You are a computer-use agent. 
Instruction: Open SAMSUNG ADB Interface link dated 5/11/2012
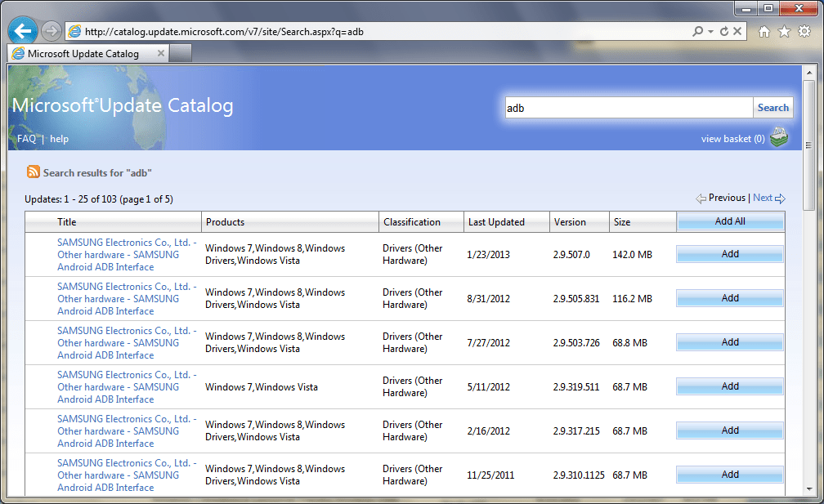[127, 387]
